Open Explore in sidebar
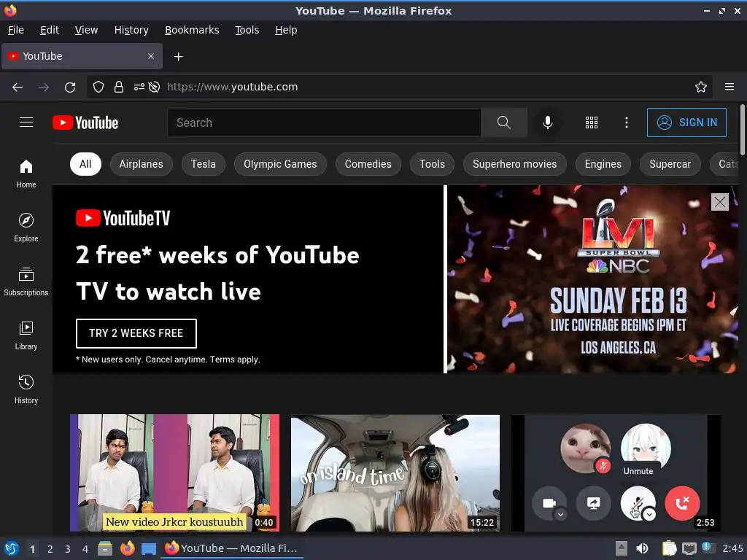Image resolution: width=747 pixels, height=560 pixels. pyautogui.click(x=26, y=227)
